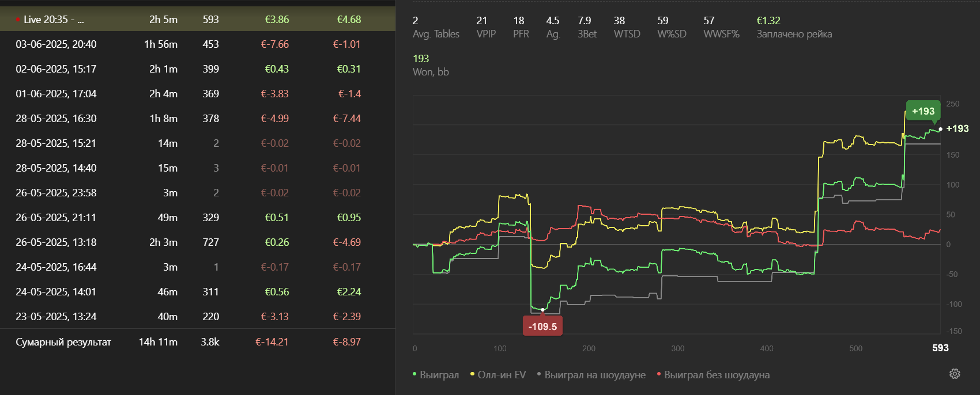Select session 28-05-2025, 14:40
The image size is (980, 395).
[x=198, y=168]
